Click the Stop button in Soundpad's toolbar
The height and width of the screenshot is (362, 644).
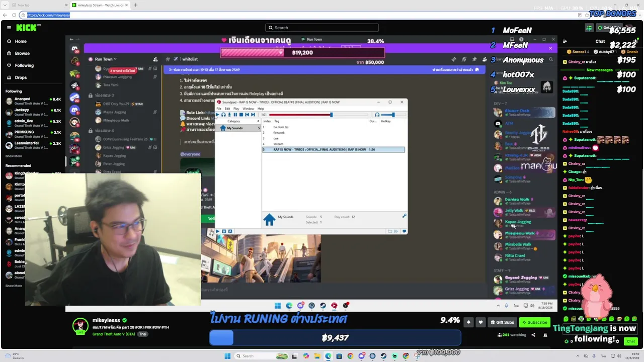click(x=241, y=115)
